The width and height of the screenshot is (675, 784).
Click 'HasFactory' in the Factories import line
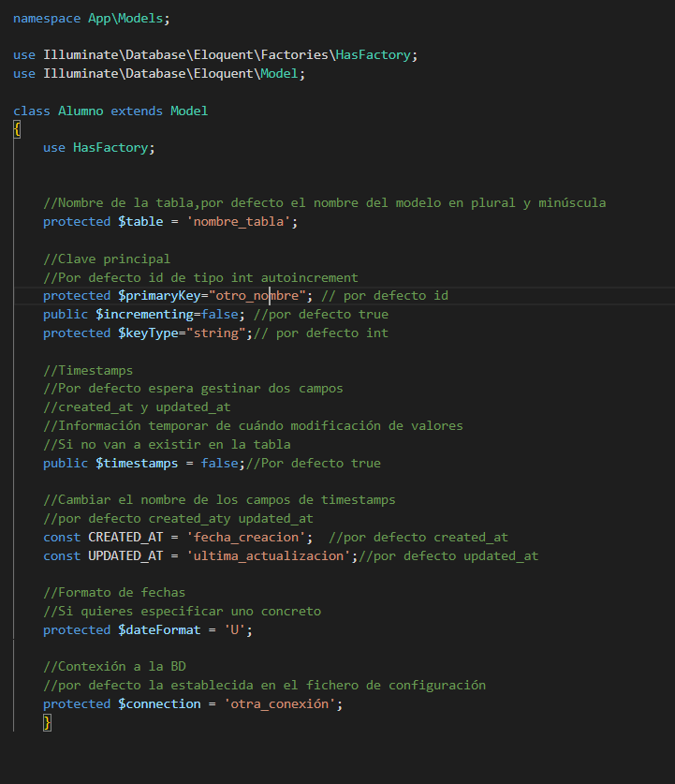pos(374,55)
